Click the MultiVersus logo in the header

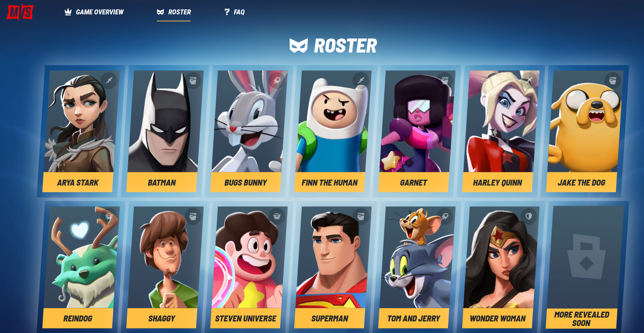(20, 12)
